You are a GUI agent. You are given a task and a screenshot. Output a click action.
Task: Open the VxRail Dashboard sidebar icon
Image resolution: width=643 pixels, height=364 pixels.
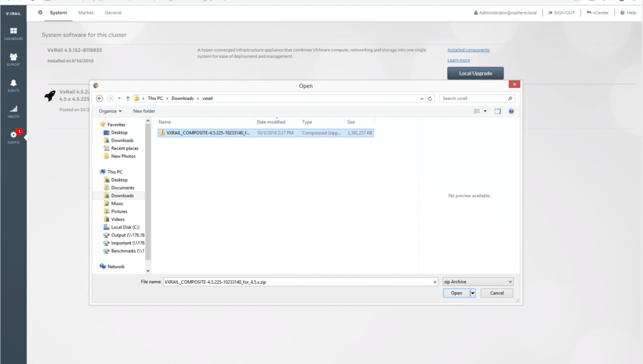point(14,33)
